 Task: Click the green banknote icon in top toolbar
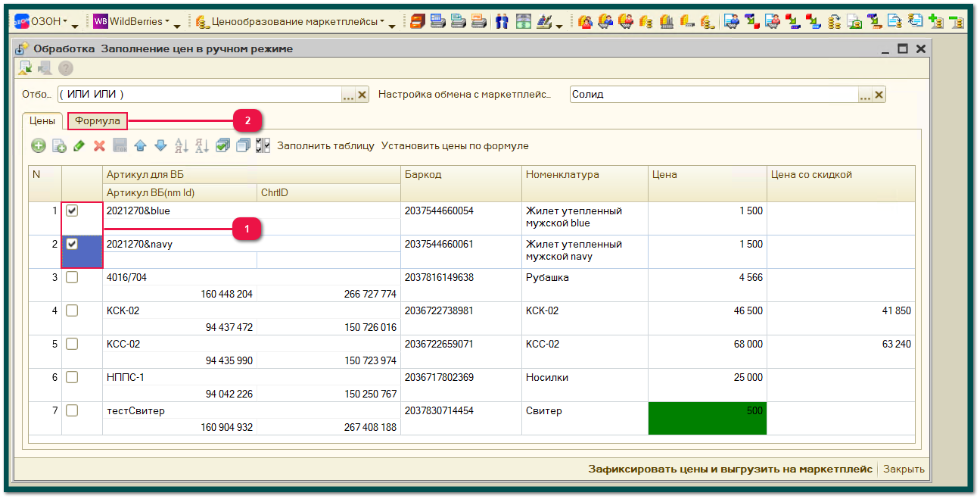pos(524,22)
